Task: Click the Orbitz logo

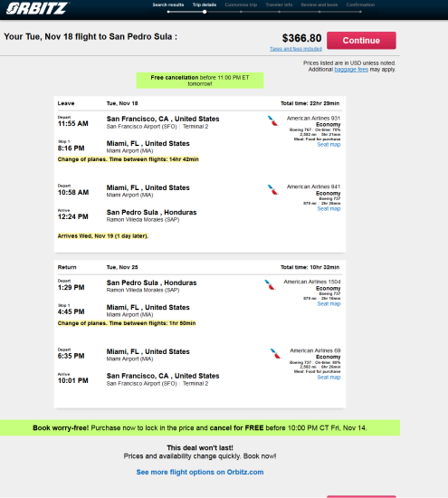Action: (x=37, y=8)
